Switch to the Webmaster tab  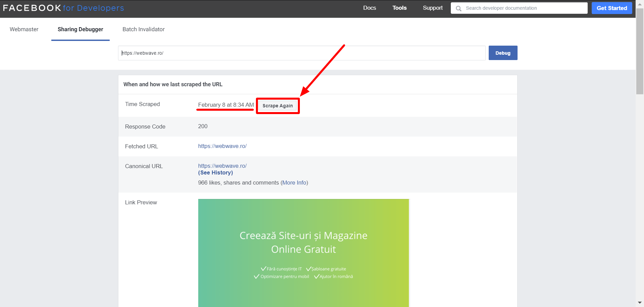click(x=24, y=30)
